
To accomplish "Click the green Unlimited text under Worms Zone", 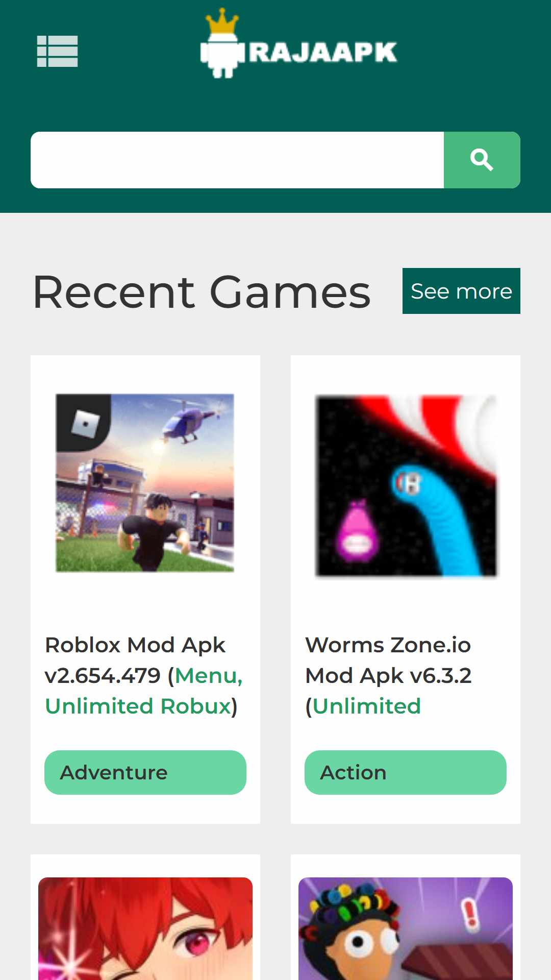I will coord(366,706).
